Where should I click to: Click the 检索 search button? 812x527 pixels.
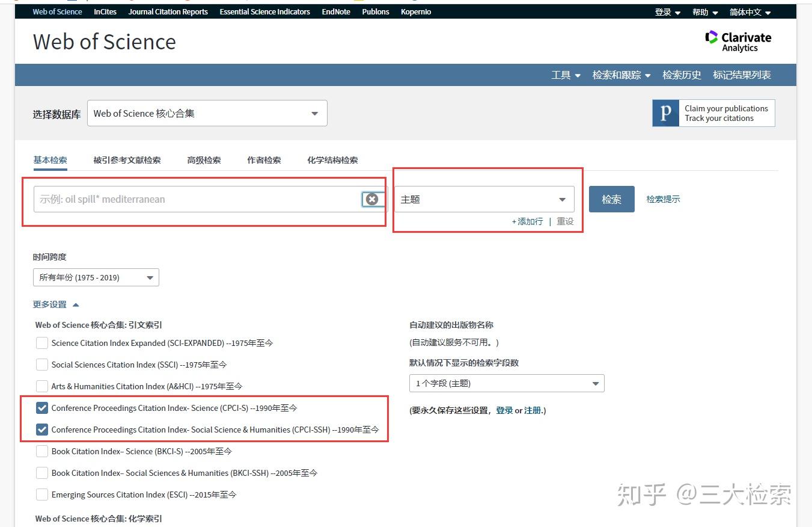(x=611, y=199)
